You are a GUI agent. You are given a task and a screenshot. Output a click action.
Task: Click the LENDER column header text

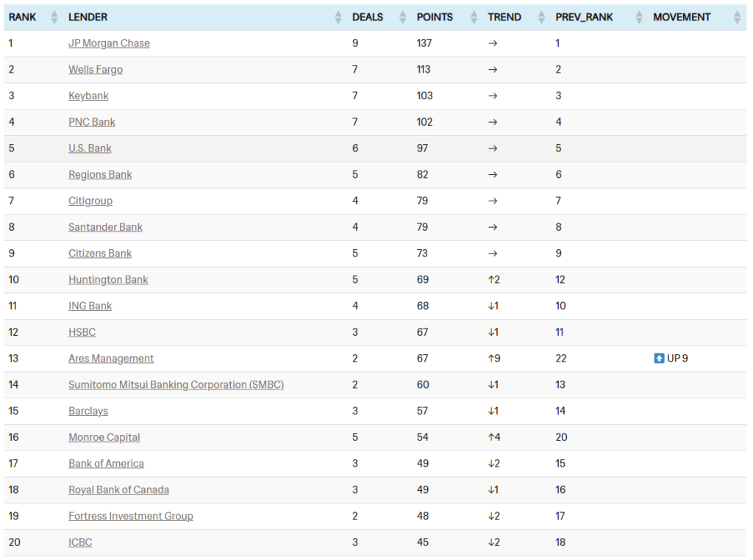88,17
